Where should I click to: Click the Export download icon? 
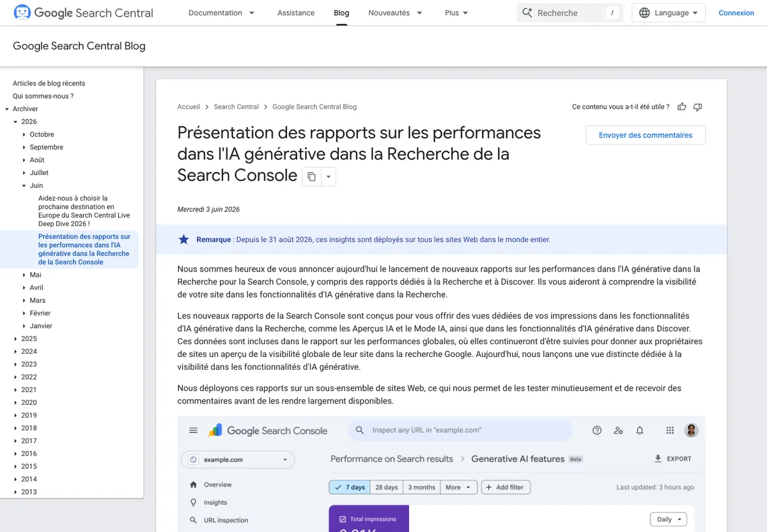point(658,459)
